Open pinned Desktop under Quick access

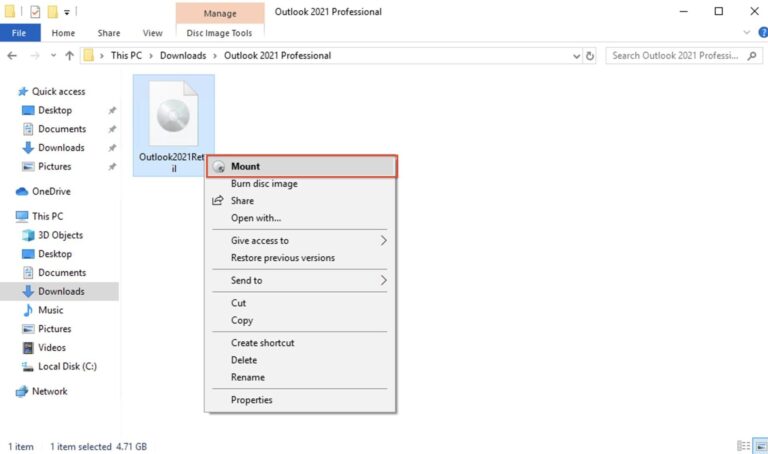pos(55,110)
